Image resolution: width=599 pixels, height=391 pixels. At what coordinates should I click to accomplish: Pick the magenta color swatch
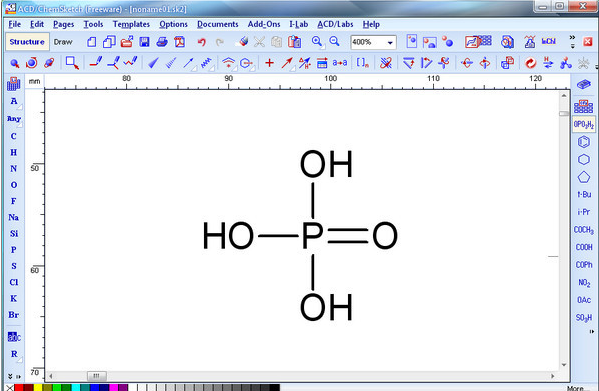pyautogui.click(x=113, y=388)
